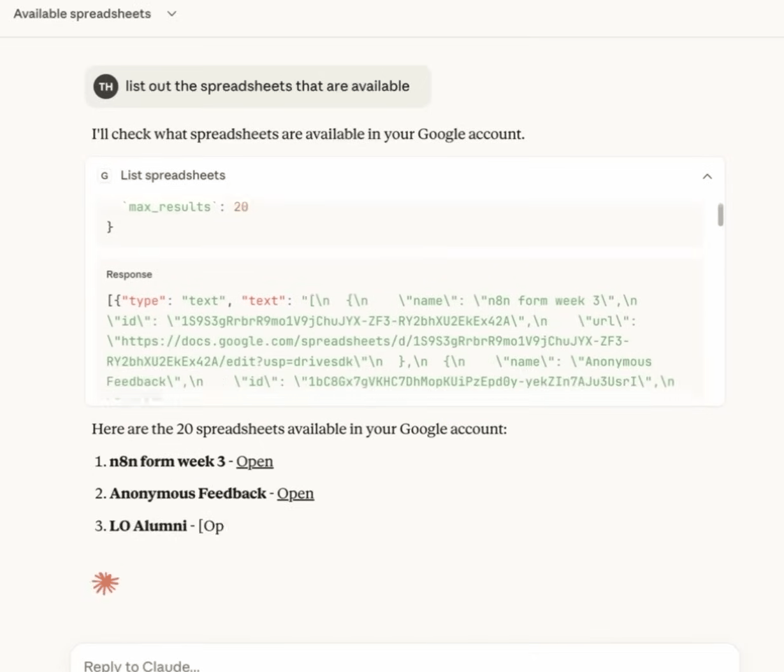Image resolution: width=784 pixels, height=672 pixels.
Task: Click the docs.google.com URL in the response
Action: [368, 341]
